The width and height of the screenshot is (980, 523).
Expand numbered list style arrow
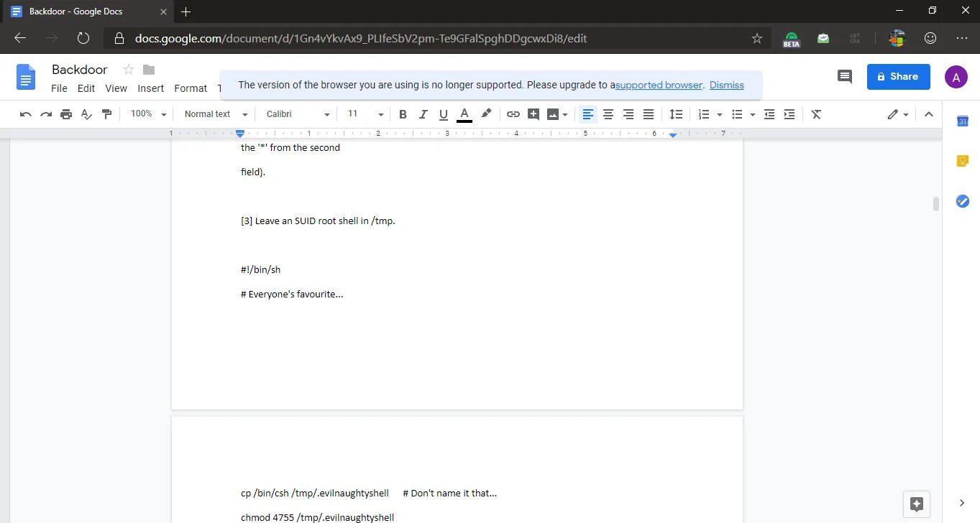(720, 114)
